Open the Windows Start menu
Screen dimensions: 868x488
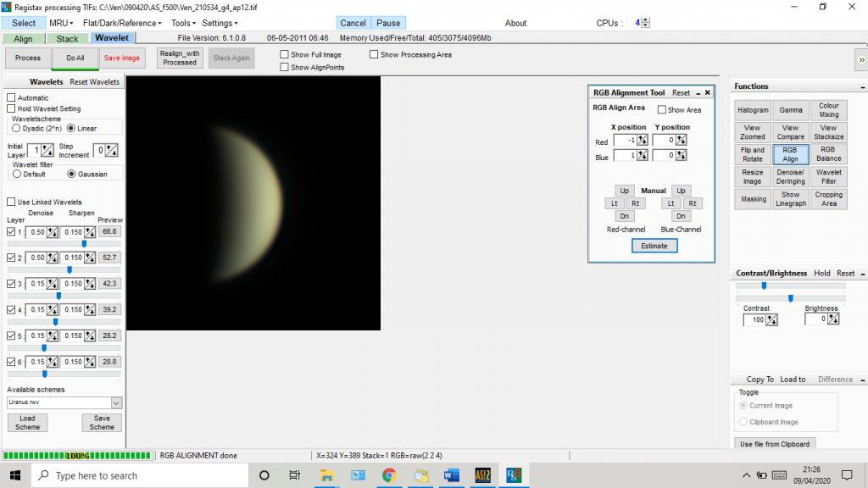click(x=15, y=475)
